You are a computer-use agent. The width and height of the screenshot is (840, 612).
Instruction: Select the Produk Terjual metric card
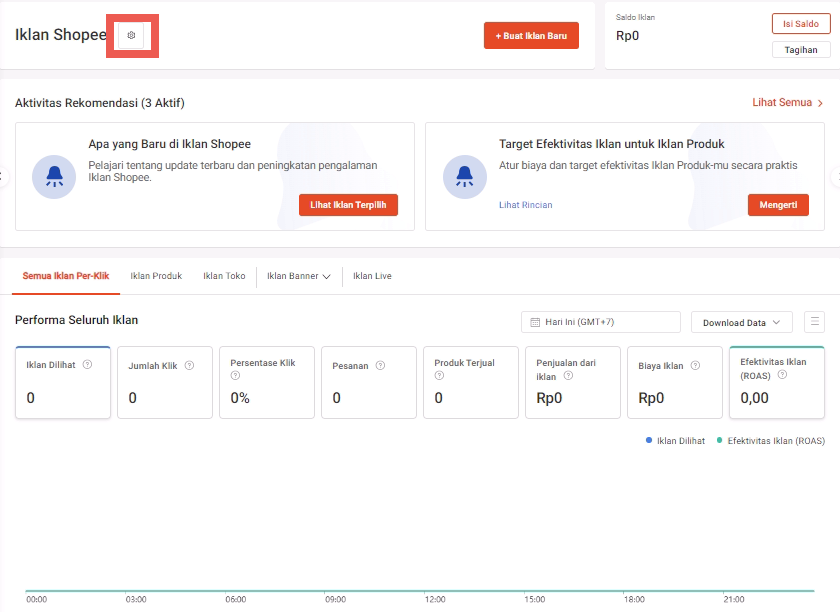tap(471, 382)
